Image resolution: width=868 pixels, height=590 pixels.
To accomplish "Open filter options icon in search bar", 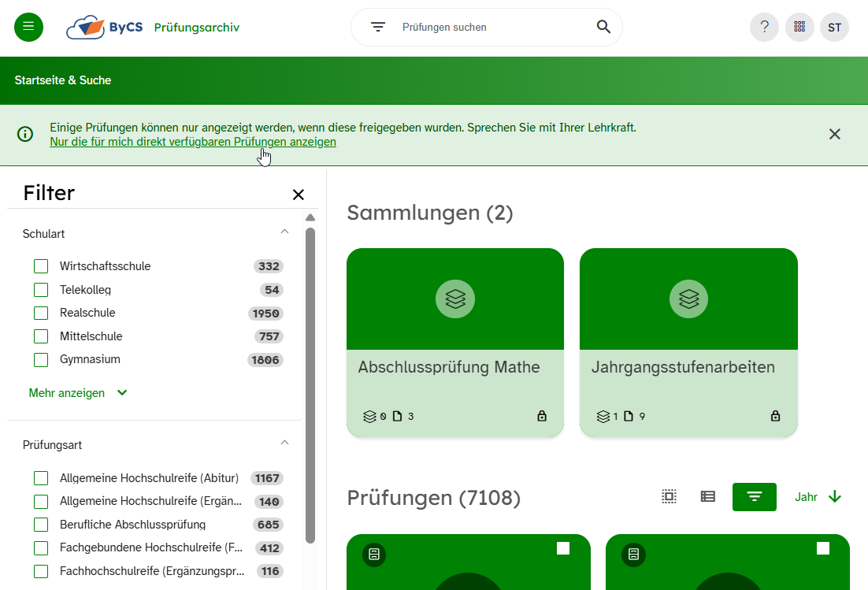I will click(x=378, y=27).
